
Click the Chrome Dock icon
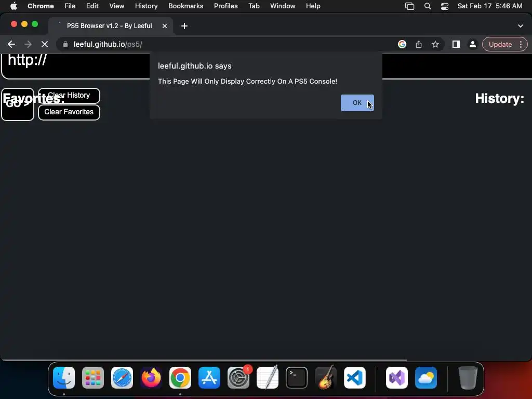[x=180, y=378]
